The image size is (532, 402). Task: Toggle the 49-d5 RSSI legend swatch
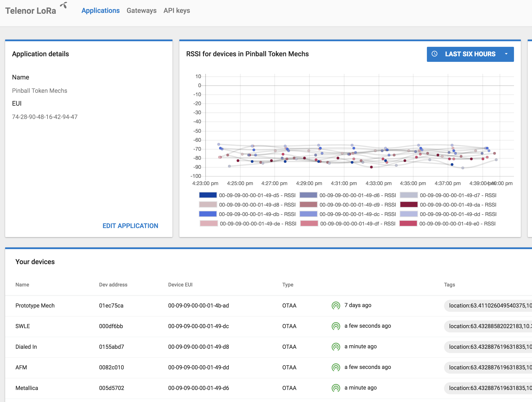tap(208, 195)
